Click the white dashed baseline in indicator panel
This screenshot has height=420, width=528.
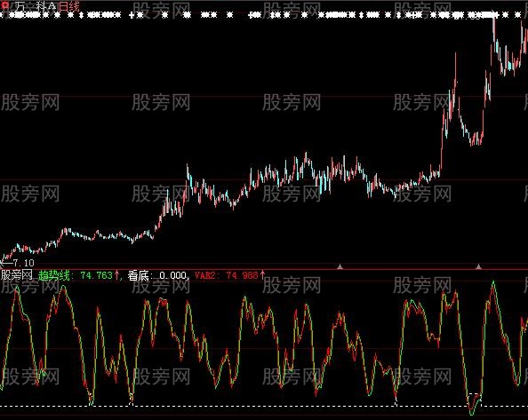[x=264, y=406]
